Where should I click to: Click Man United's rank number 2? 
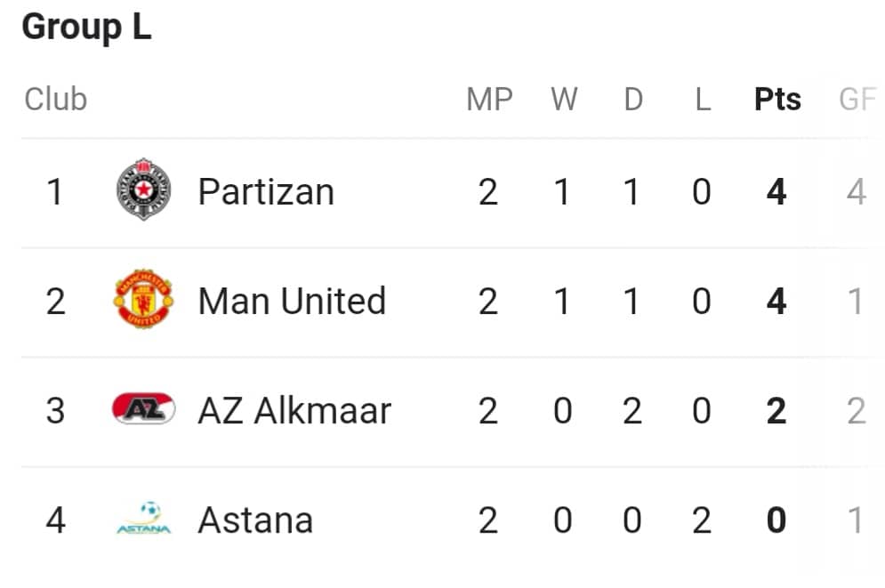tap(55, 302)
